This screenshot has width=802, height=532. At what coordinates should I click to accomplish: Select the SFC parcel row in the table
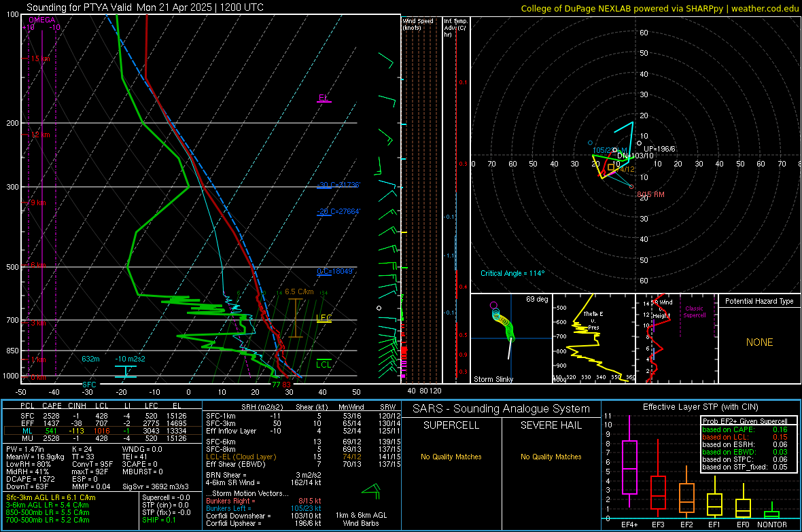[x=103, y=416]
